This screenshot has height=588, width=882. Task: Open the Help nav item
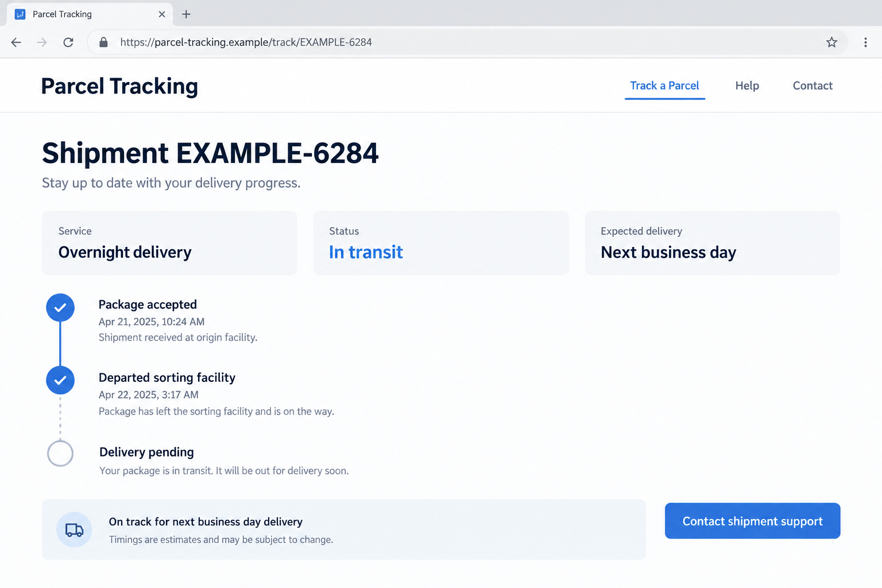coord(747,86)
